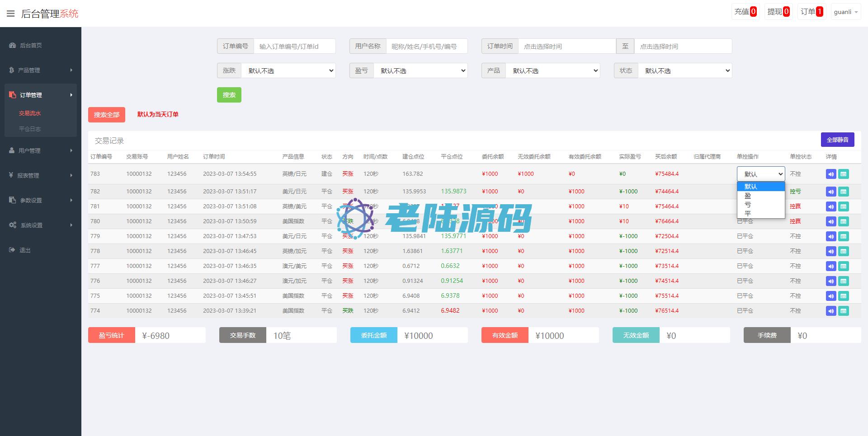Click the hamburger menu icon beside 后台管理系统
The image size is (868, 436).
10,14
